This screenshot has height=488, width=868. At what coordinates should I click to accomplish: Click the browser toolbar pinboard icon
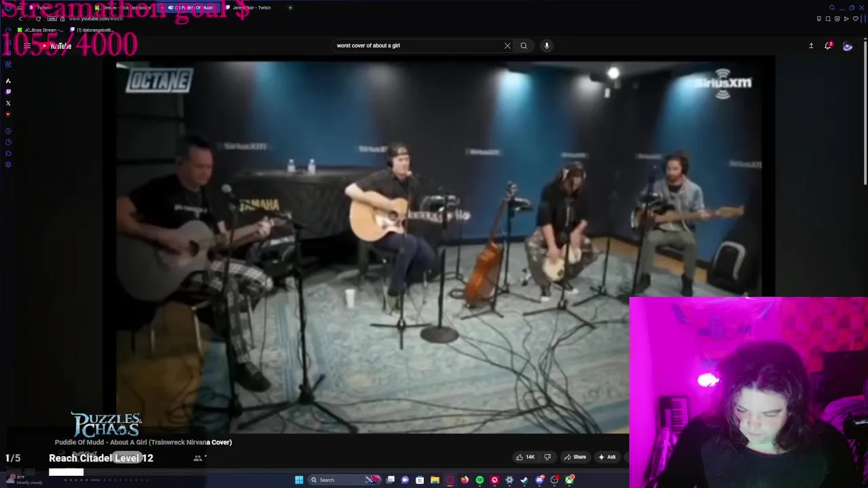click(x=819, y=18)
